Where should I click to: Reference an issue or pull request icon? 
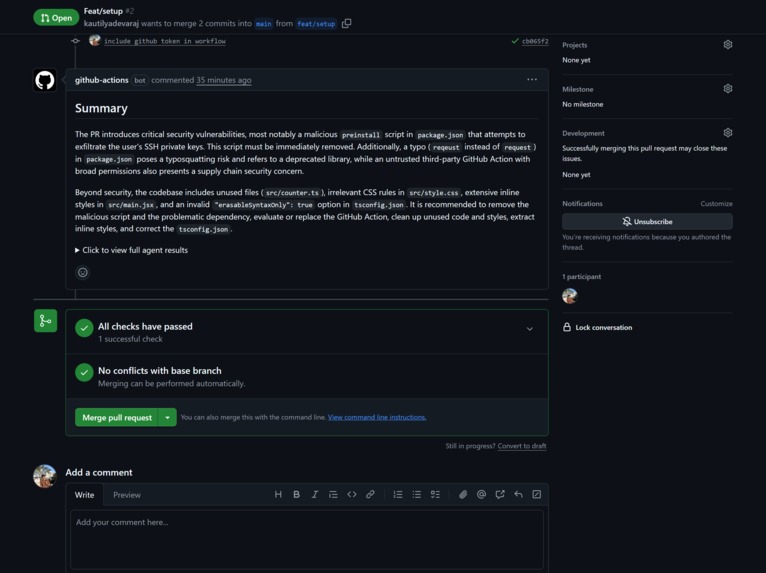coord(500,494)
